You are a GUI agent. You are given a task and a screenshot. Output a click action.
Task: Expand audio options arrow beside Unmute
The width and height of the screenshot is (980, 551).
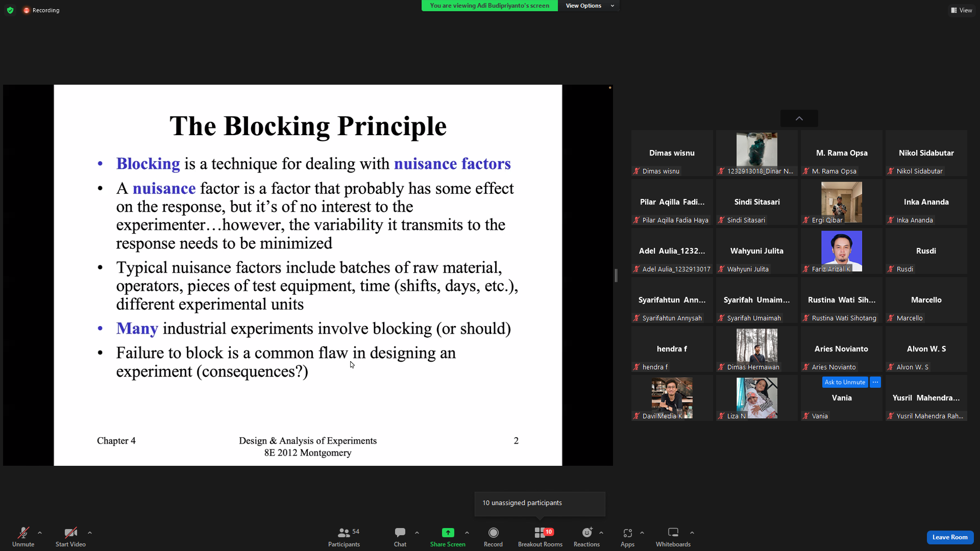(40, 533)
